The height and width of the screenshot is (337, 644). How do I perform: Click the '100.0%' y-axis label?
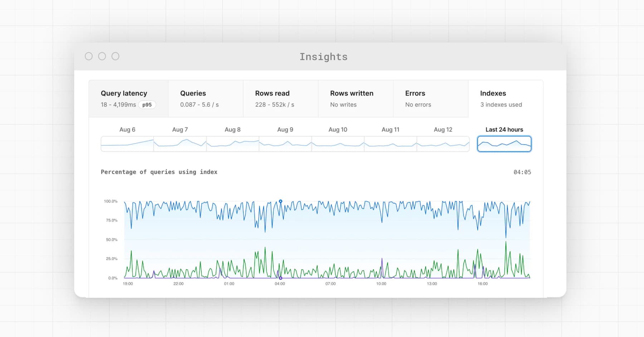point(111,201)
